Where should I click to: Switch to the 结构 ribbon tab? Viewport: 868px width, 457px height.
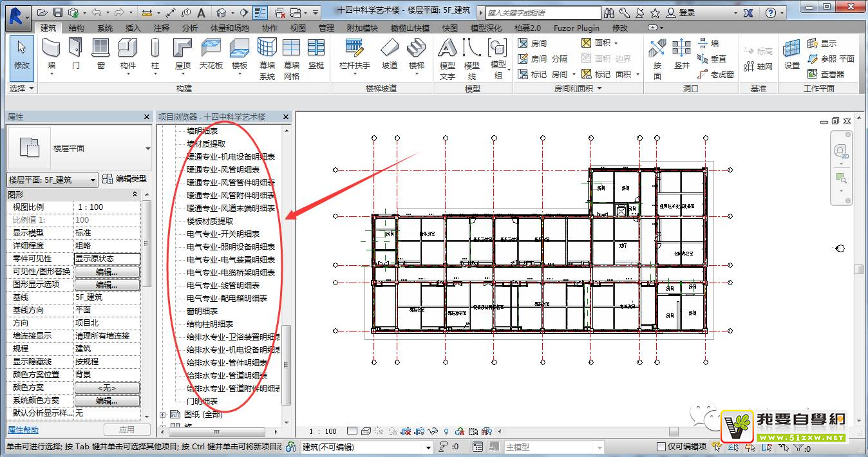[76, 28]
